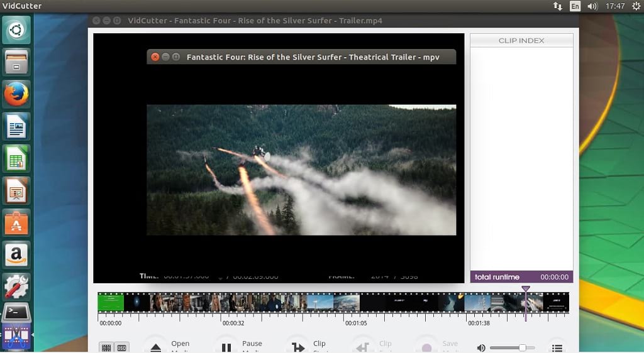Minimize the mpv trailer window
644x353 pixels.
(165, 57)
